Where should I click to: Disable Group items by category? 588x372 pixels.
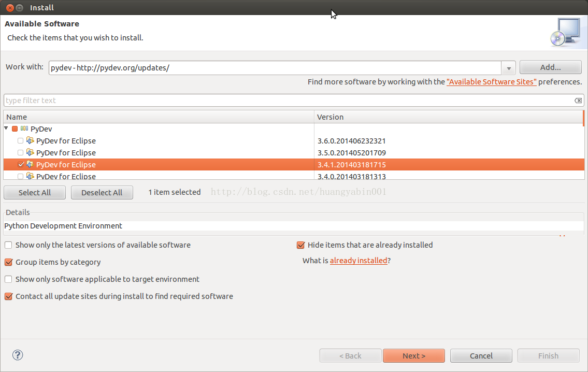(x=8, y=262)
